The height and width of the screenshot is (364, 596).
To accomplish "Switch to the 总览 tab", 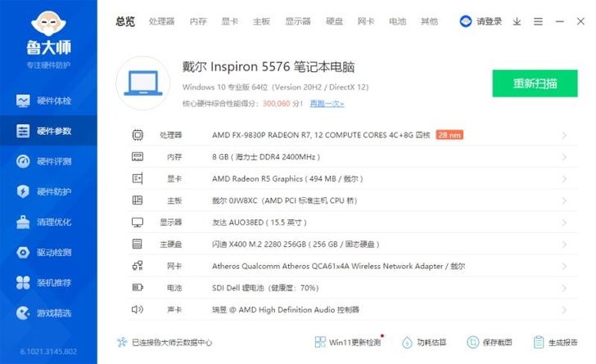I will point(125,21).
